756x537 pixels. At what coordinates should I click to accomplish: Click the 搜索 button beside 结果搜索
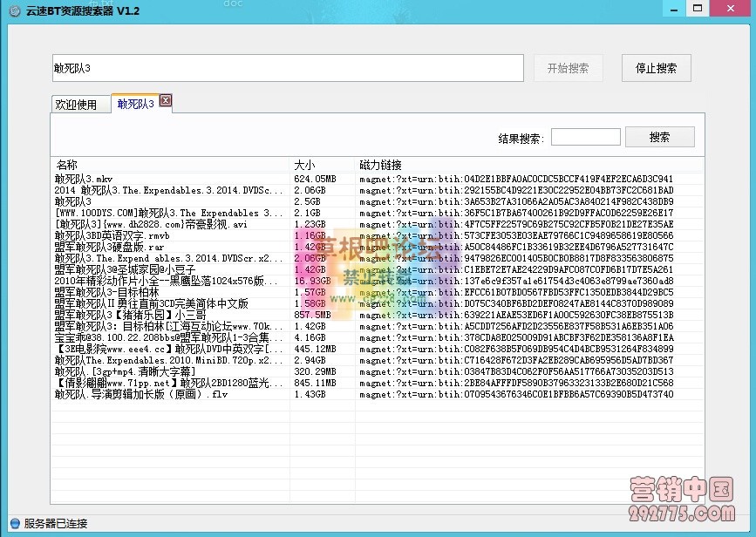tap(659, 136)
